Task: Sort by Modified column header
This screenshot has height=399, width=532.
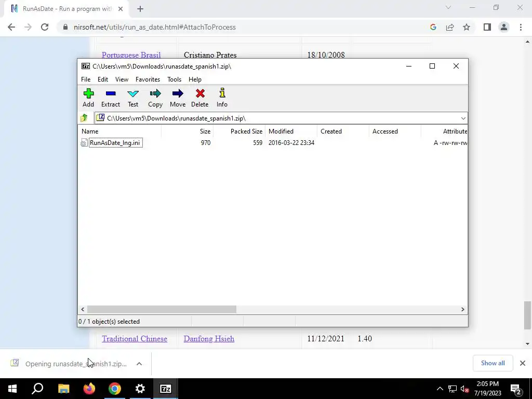Action: tap(291, 131)
